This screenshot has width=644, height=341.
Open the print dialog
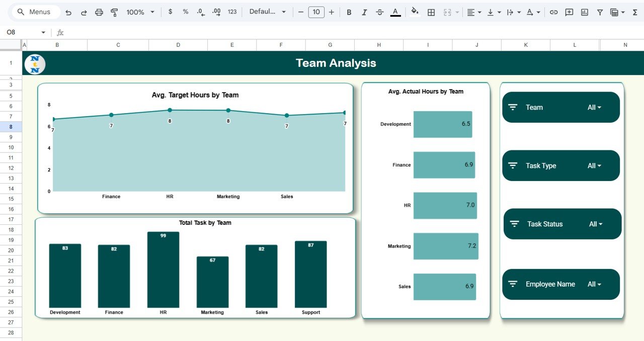[99, 12]
